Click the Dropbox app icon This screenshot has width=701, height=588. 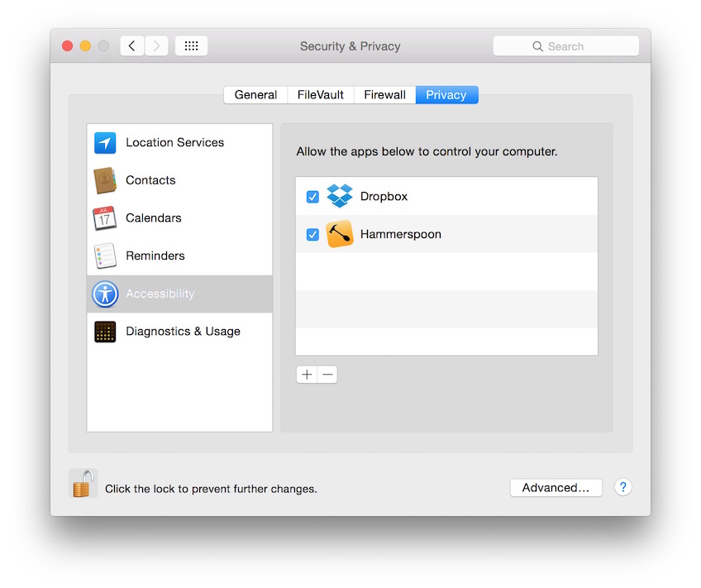pyautogui.click(x=340, y=196)
